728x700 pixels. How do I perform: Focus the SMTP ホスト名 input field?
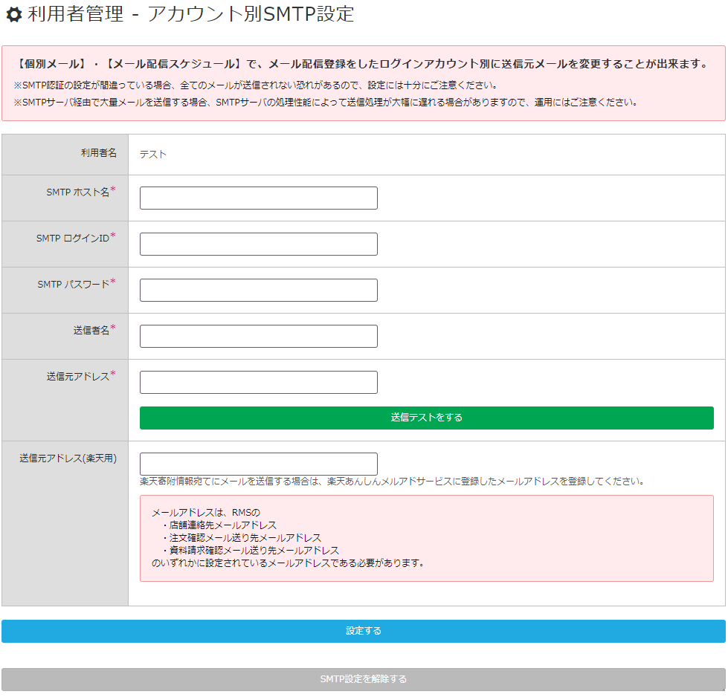[258, 198]
